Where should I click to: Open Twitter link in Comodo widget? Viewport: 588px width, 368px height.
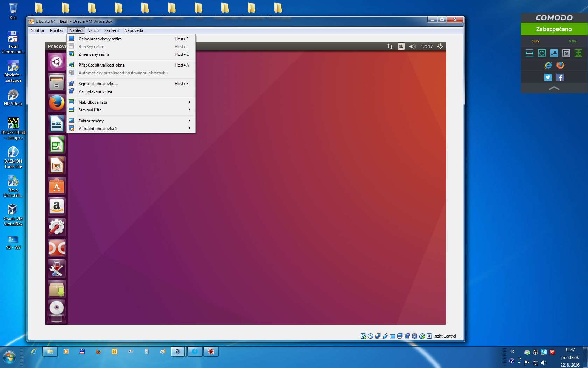pyautogui.click(x=548, y=77)
